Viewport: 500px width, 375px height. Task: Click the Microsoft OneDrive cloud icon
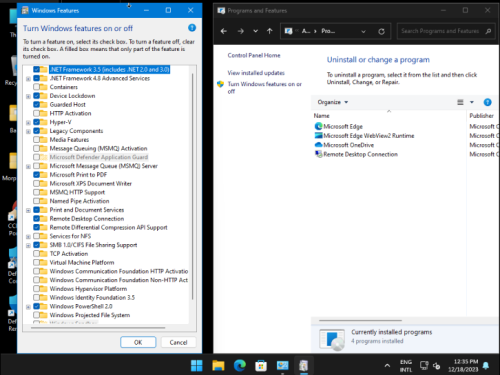[x=318, y=145]
